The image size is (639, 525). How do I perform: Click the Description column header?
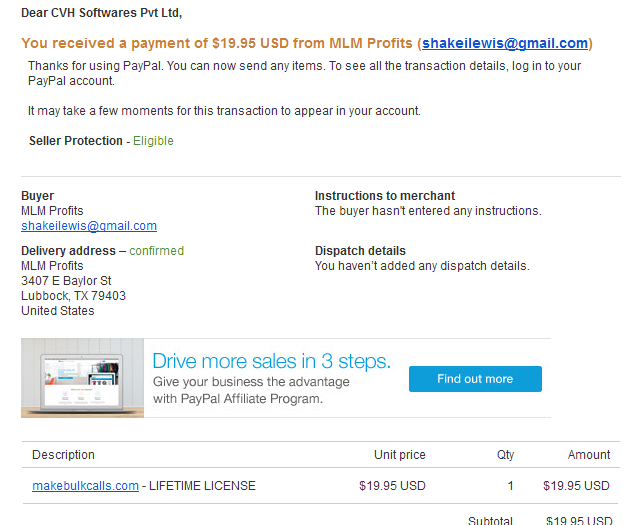[63, 454]
